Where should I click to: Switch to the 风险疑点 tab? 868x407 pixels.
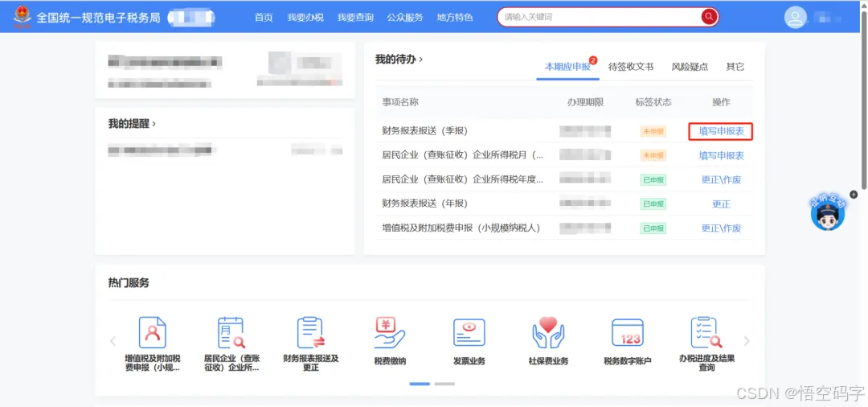[690, 67]
